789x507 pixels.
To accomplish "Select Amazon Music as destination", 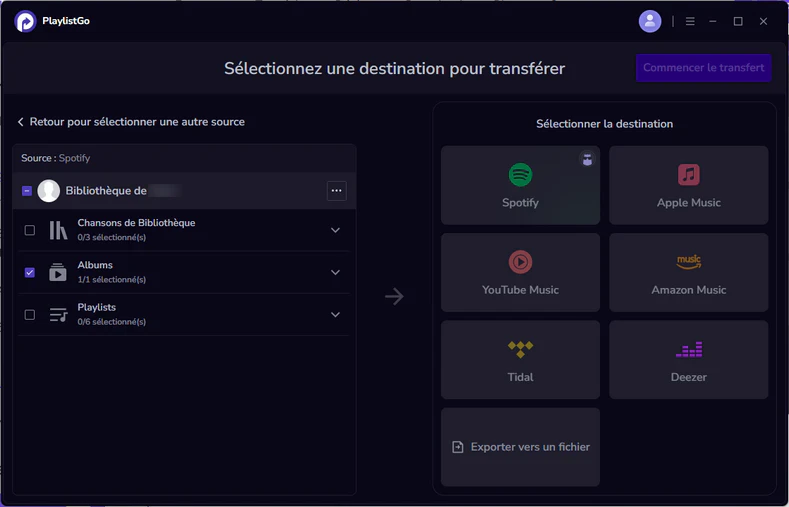I will [688, 272].
